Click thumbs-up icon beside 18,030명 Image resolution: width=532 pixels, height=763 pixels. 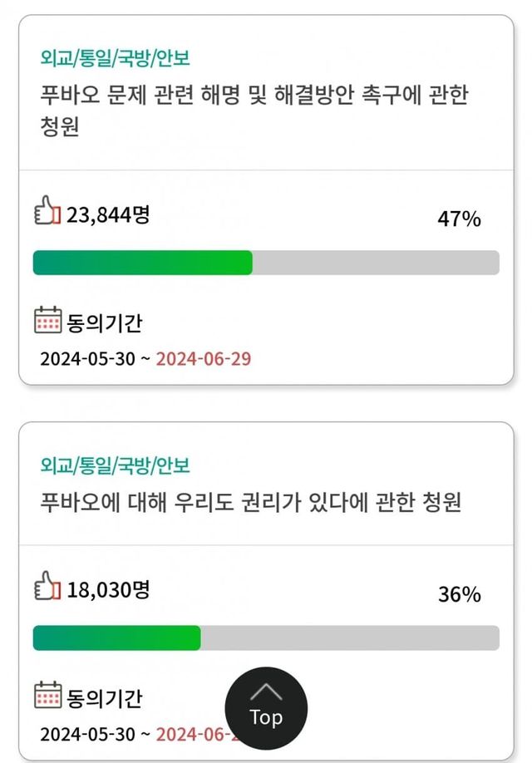[x=47, y=585]
